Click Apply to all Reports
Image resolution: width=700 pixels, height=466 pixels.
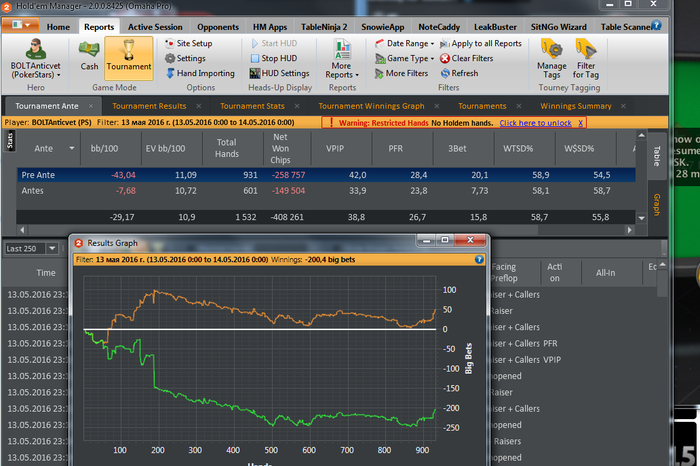[481, 43]
